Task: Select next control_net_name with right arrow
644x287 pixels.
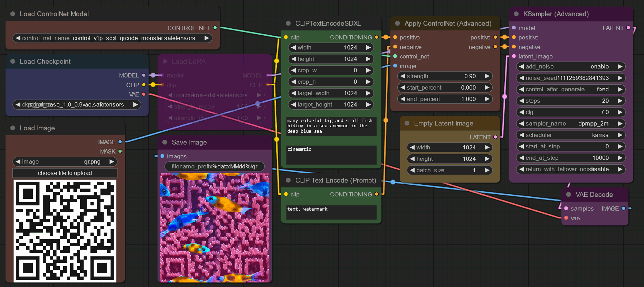Action: click(207, 38)
